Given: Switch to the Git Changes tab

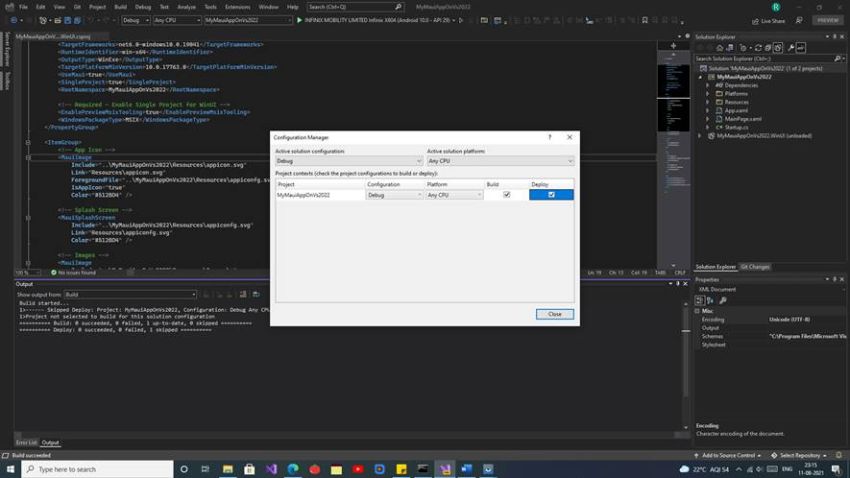Looking at the screenshot, I should click(x=755, y=267).
